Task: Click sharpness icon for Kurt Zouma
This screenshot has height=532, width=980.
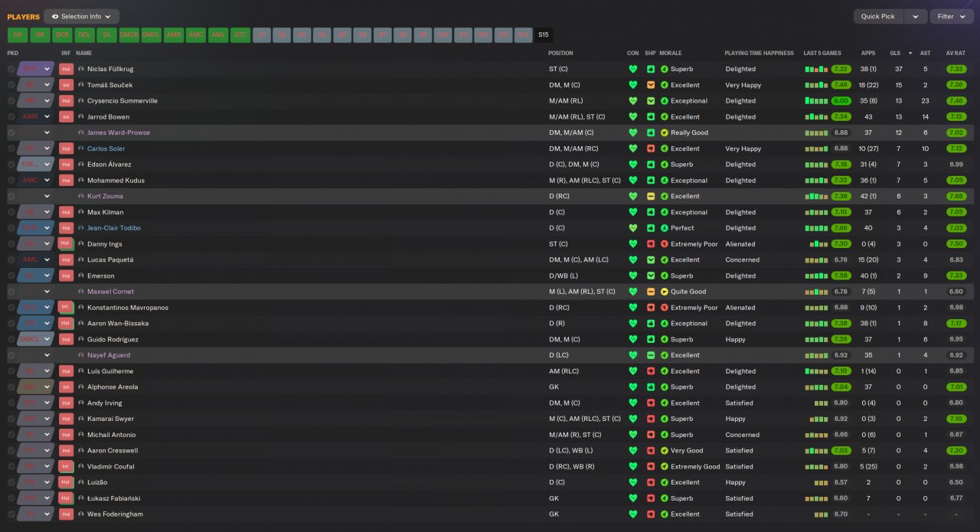Action: [651, 196]
